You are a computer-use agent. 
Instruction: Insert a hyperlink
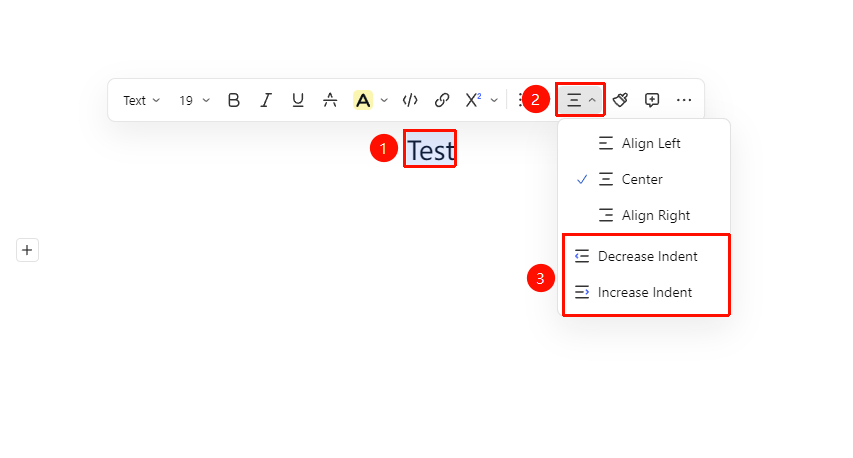click(442, 100)
